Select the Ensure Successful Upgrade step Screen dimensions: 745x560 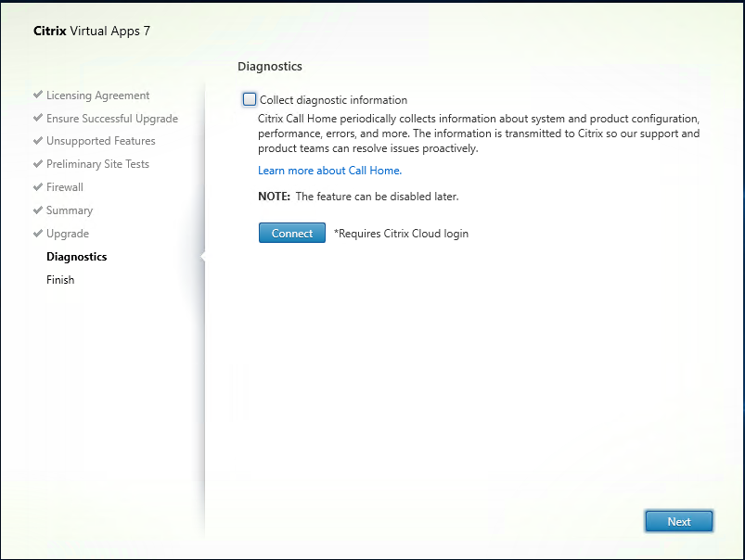(x=112, y=119)
